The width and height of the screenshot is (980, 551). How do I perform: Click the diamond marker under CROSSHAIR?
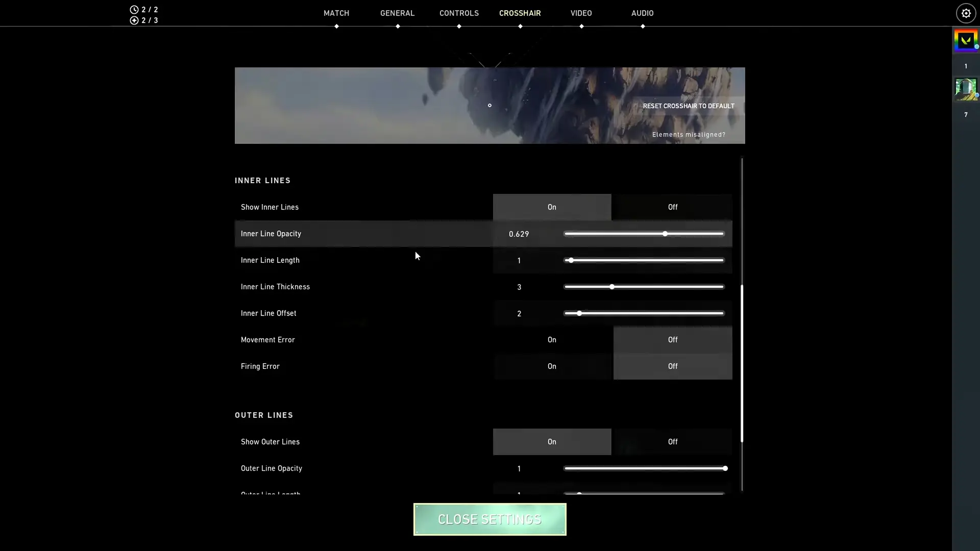pyautogui.click(x=520, y=26)
